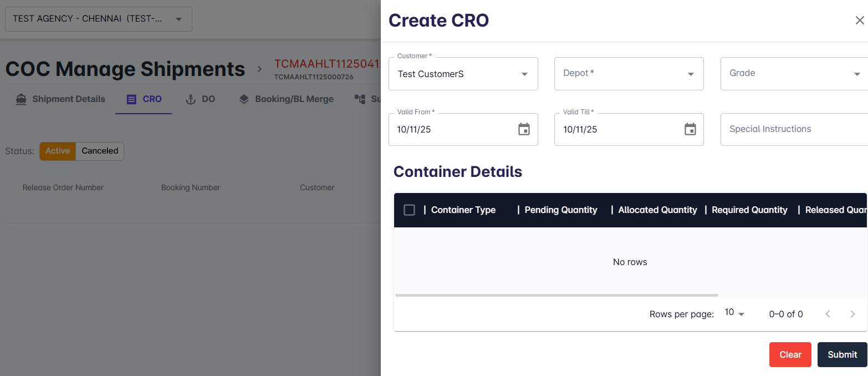The height and width of the screenshot is (376, 868).
Task: Toggle status filter to Active
Action: tap(58, 151)
